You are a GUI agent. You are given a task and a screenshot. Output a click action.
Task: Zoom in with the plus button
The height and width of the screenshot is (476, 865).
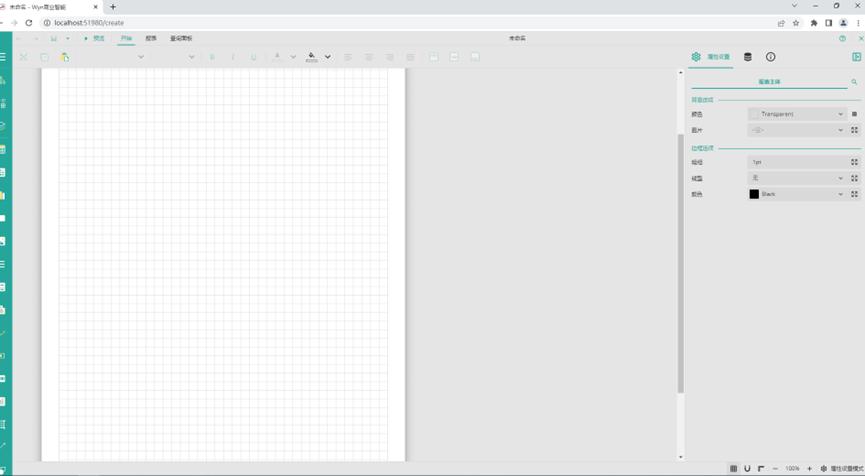809,468
